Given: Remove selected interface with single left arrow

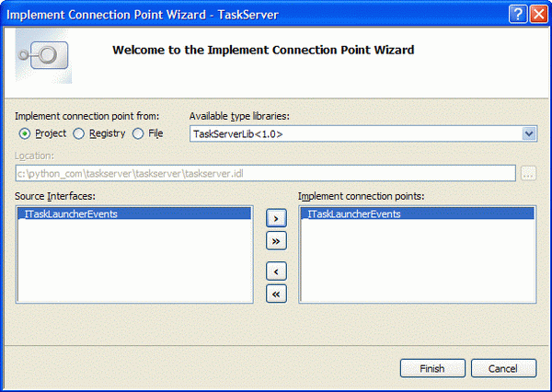Looking at the screenshot, I should [276, 271].
